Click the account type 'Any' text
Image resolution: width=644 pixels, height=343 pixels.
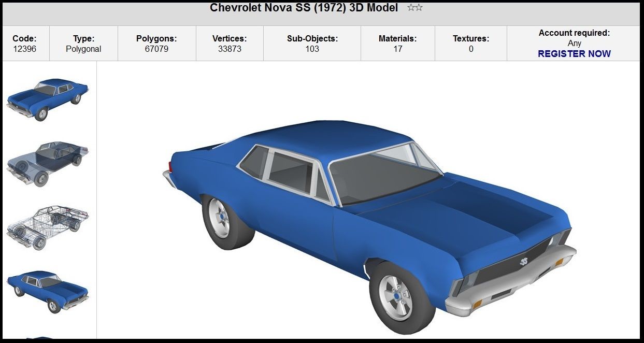(x=575, y=44)
